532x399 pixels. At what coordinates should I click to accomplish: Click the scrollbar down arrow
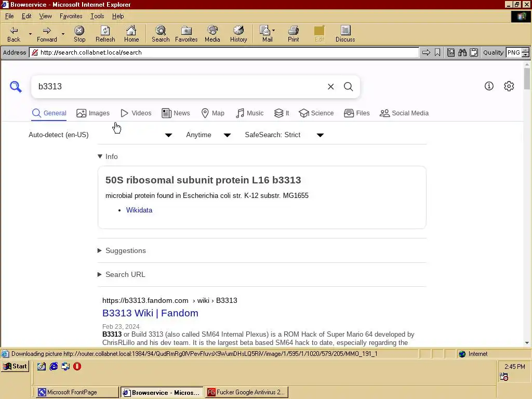pyautogui.click(x=527, y=343)
